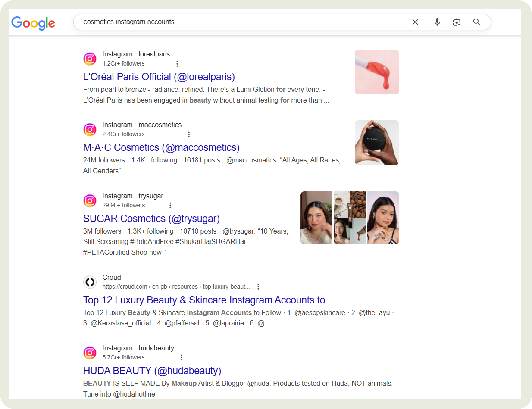The height and width of the screenshot is (409, 532).
Task: Open three-dot menu for Croud result
Action: click(x=258, y=287)
